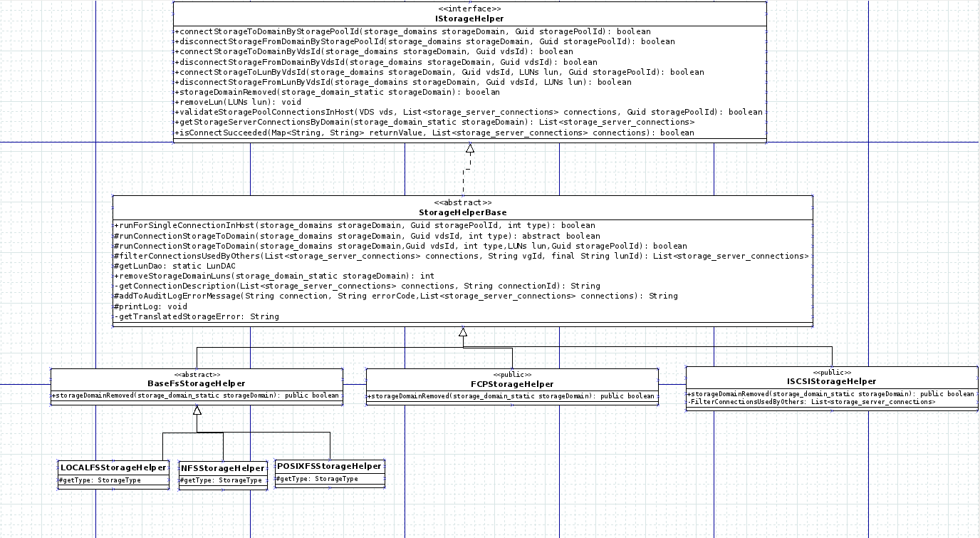
Task: Pick the LOCALFSStorageHelper class box title
Action: [x=113, y=467]
